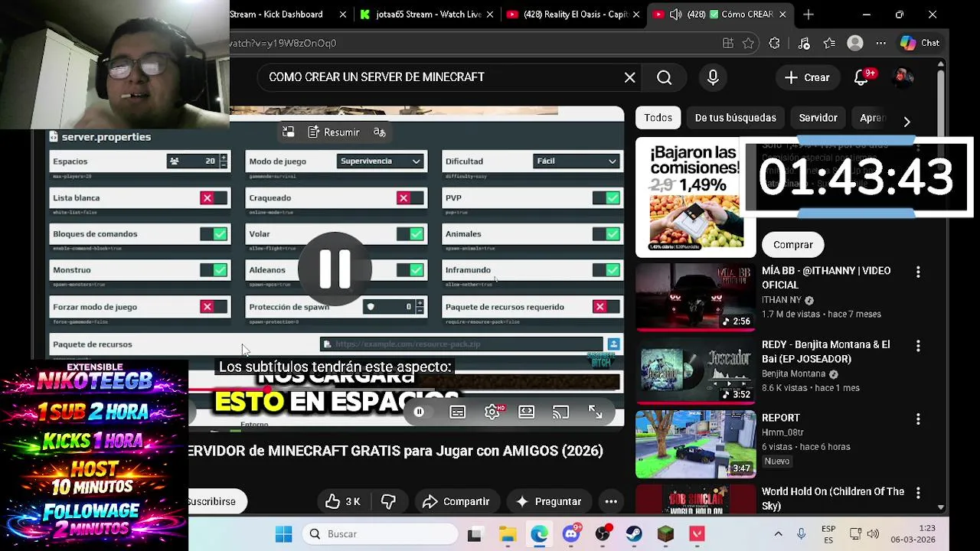
Task: Open File Explorer from the taskbar
Action: pyautogui.click(x=508, y=534)
